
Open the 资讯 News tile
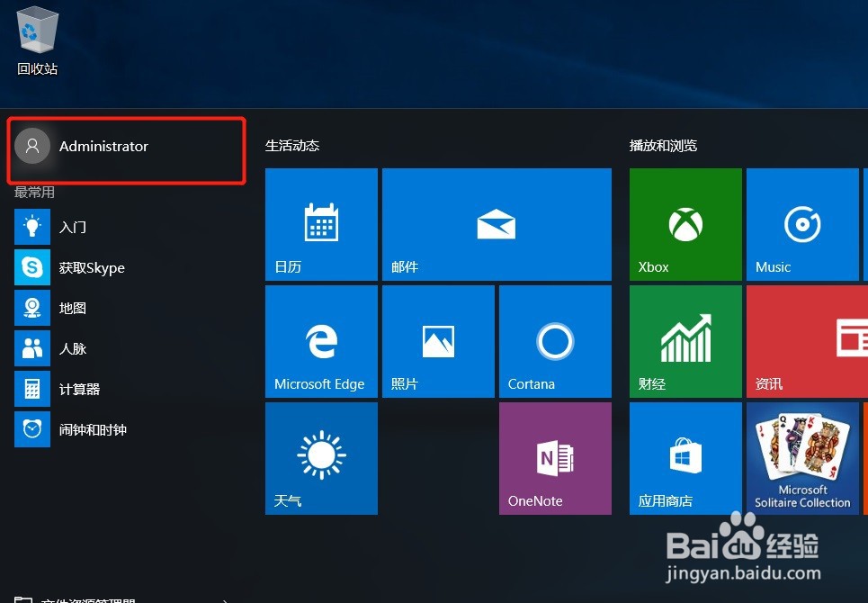pos(805,341)
